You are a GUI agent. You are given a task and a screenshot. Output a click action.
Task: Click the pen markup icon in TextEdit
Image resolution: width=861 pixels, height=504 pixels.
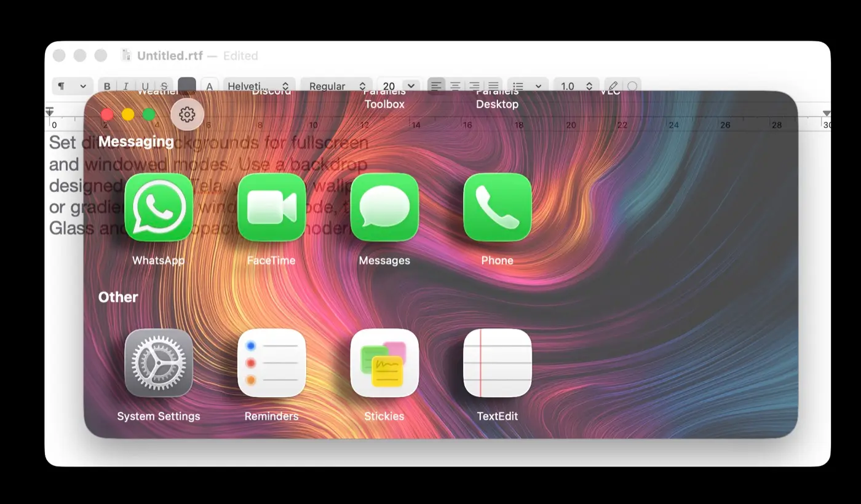point(613,86)
